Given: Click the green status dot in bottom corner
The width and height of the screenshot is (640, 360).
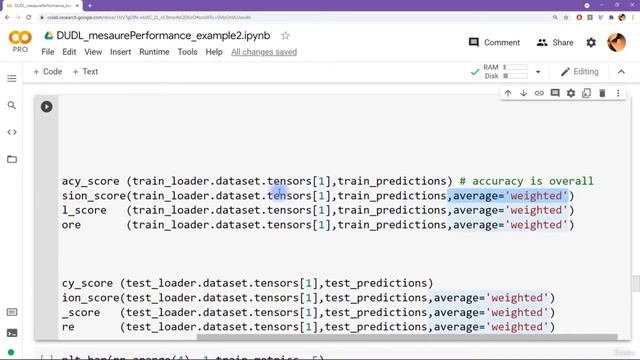Looking at the screenshot, I should click(11, 352).
